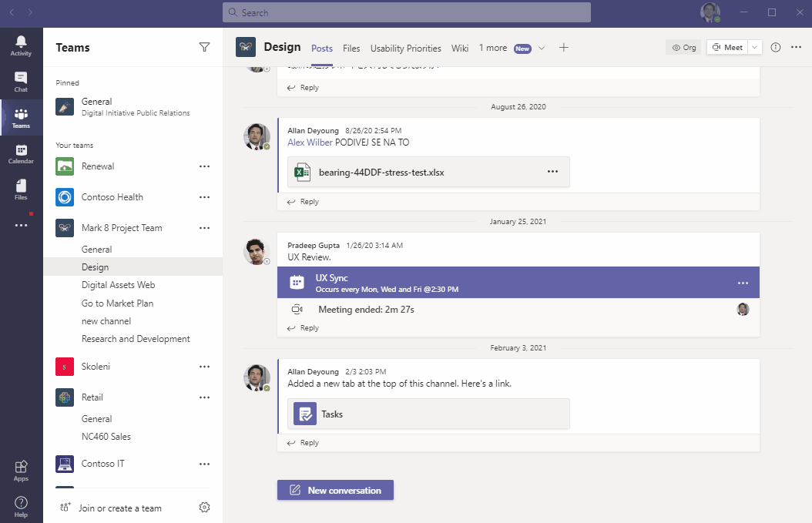
Task: Expand the Contoso IT team
Action: [103, 464]
